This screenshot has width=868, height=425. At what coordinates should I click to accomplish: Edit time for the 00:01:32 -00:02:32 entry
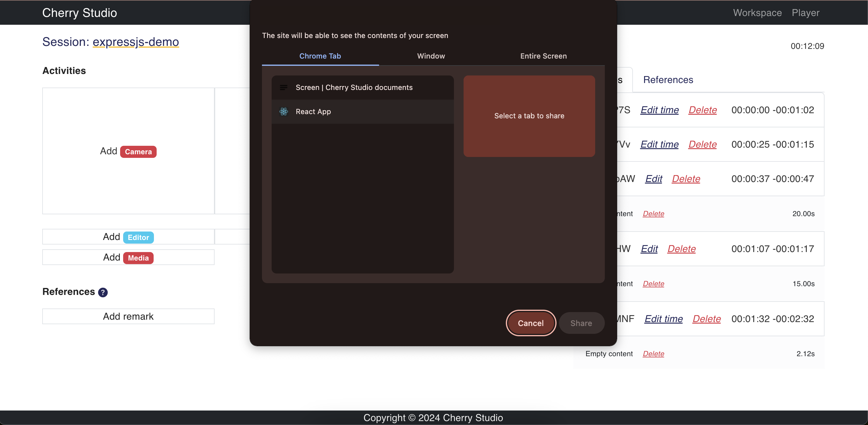[663, 319]
